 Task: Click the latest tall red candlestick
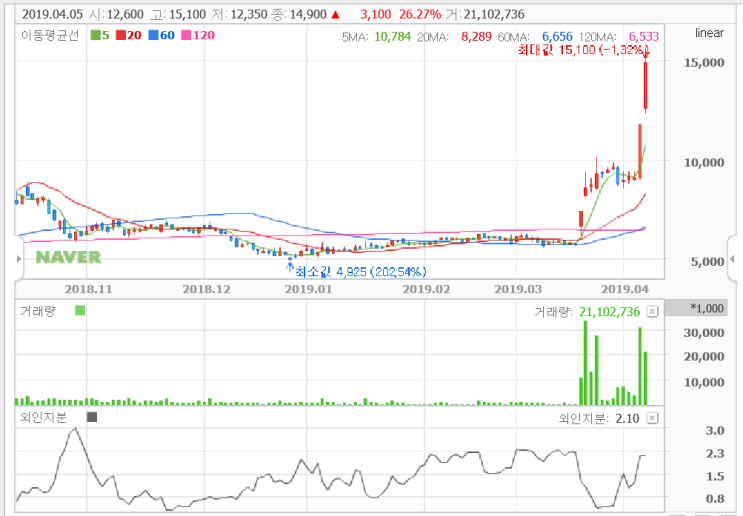coord(645,85)
